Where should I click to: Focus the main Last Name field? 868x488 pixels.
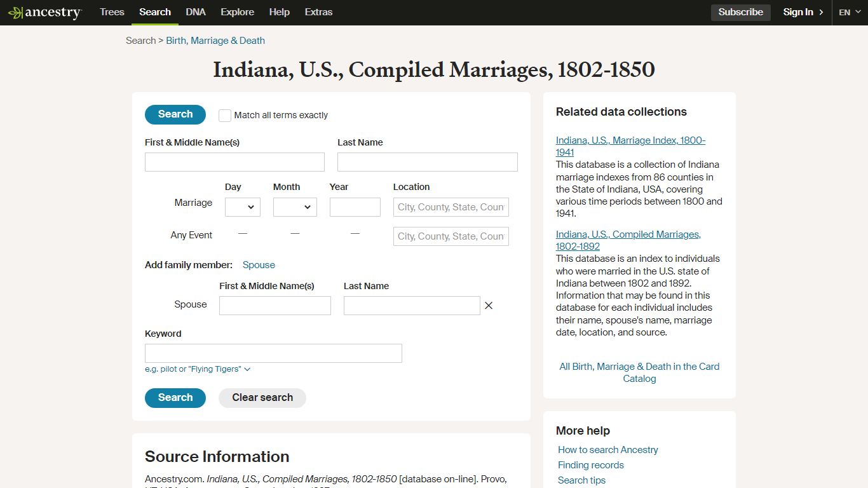(428, 162)
